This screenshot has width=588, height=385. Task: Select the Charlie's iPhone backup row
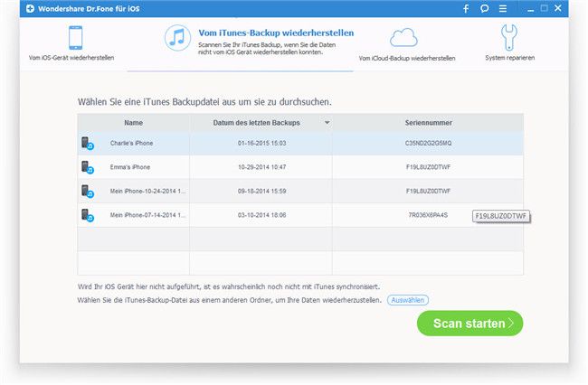click(300, 143)
